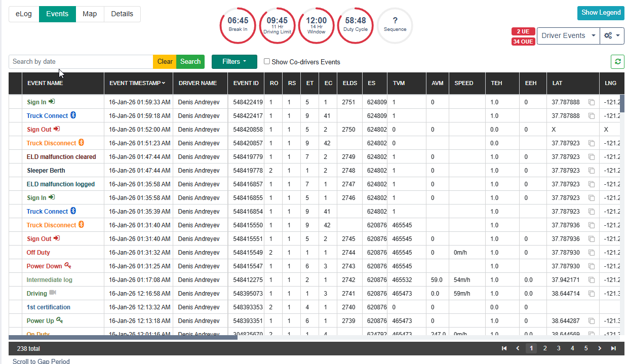The image size is (627, 364).
Task: Copy latitude in first Sign In row
Action: tap(591, 102)
